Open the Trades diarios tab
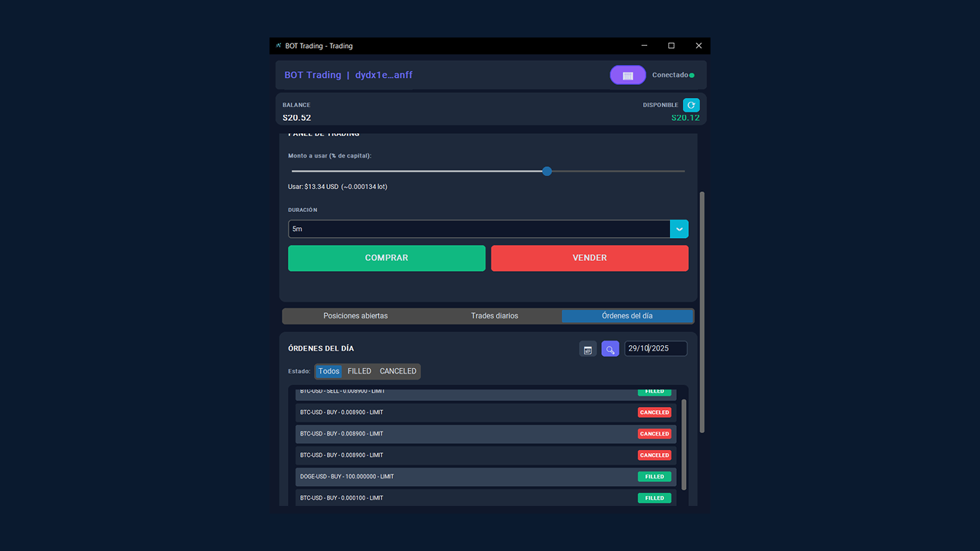The width and height of the screenshot is (980, 551). pyautogui.click(x=495, y=316)
